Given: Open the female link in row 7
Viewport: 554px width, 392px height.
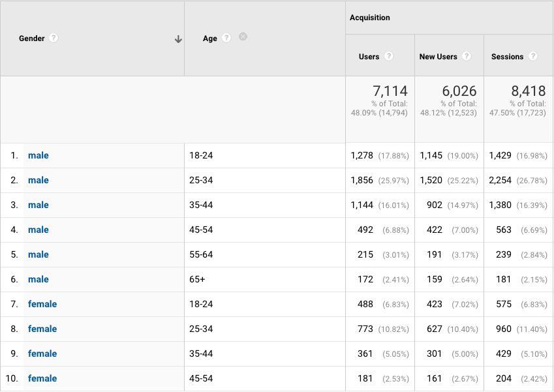Looking at the screenshot, I should pyautogui.click(x=42, y=304).
